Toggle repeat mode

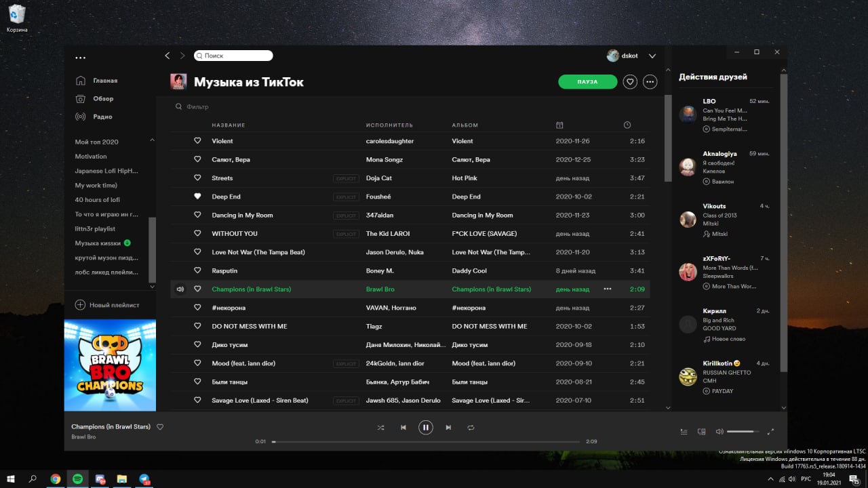click(x=471, y=428)
